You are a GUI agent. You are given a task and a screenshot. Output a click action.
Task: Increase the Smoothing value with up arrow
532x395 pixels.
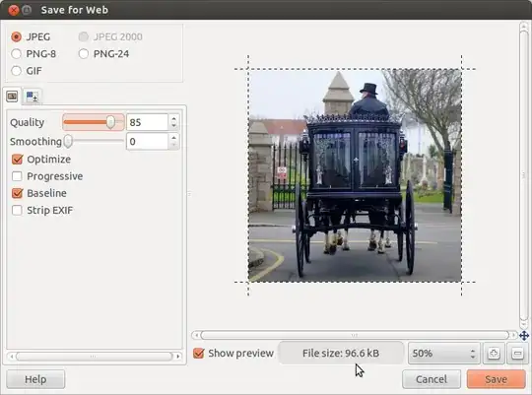[x=173, y=138]
